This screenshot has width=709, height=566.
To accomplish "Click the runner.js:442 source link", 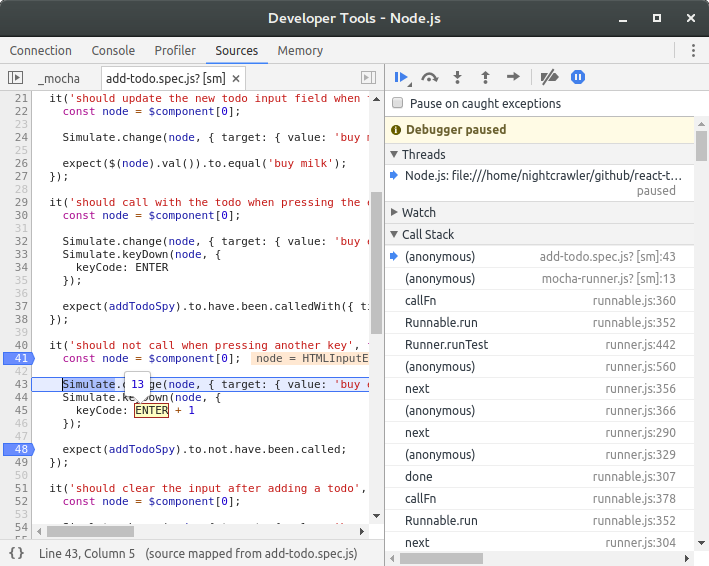I will 640,344.
